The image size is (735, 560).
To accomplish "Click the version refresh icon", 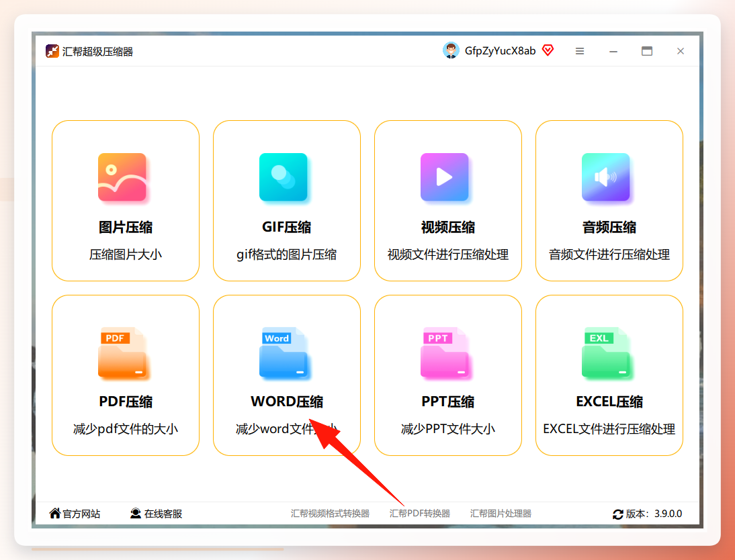I will click(x=618, y=514).
